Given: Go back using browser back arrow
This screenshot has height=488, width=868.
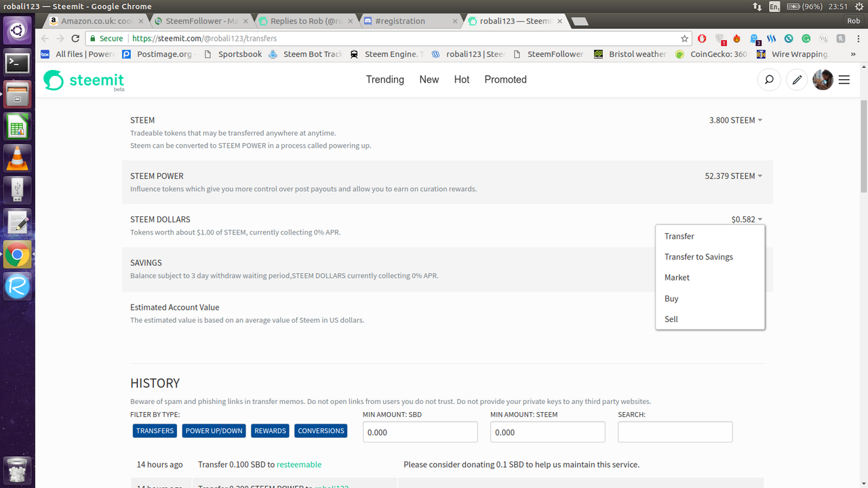Looking at the screenshot, I should (x=45, y=39).
